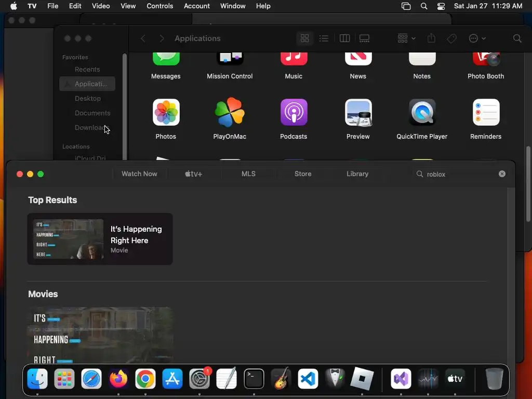532x399 pixels.
Task: Open PlayOnMac in the Applications folder
Action: [230, 112]
